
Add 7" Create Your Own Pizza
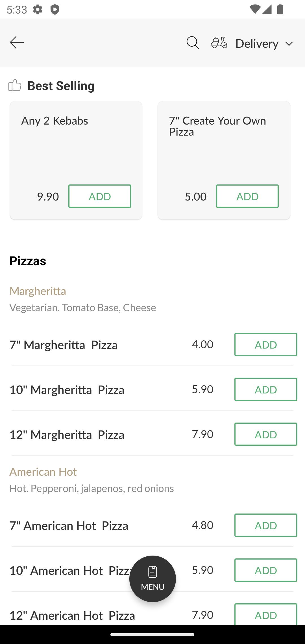[247, 196]
